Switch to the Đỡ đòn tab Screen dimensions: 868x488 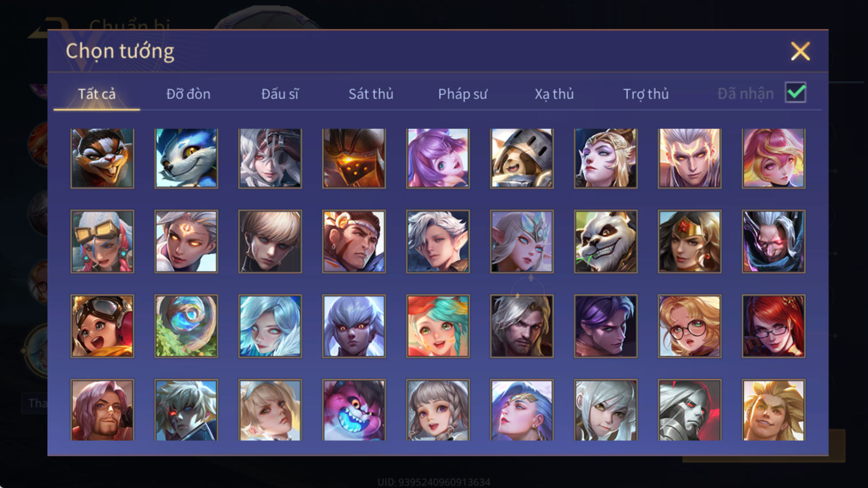(188, 94)
